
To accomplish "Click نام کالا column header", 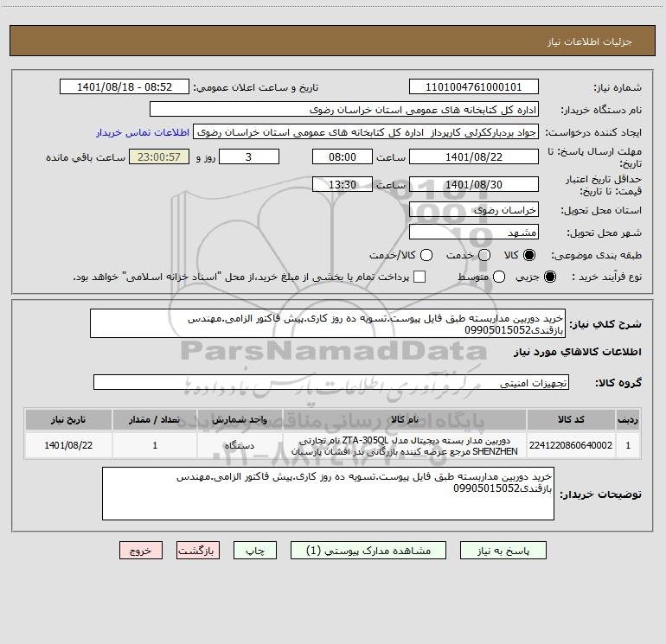I will (405, 419).
